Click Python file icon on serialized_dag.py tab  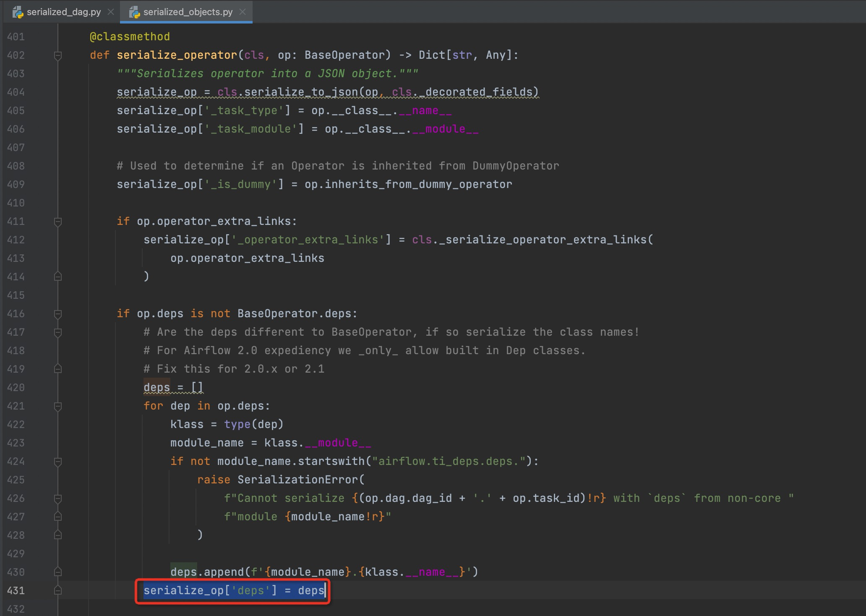point(18,12)
